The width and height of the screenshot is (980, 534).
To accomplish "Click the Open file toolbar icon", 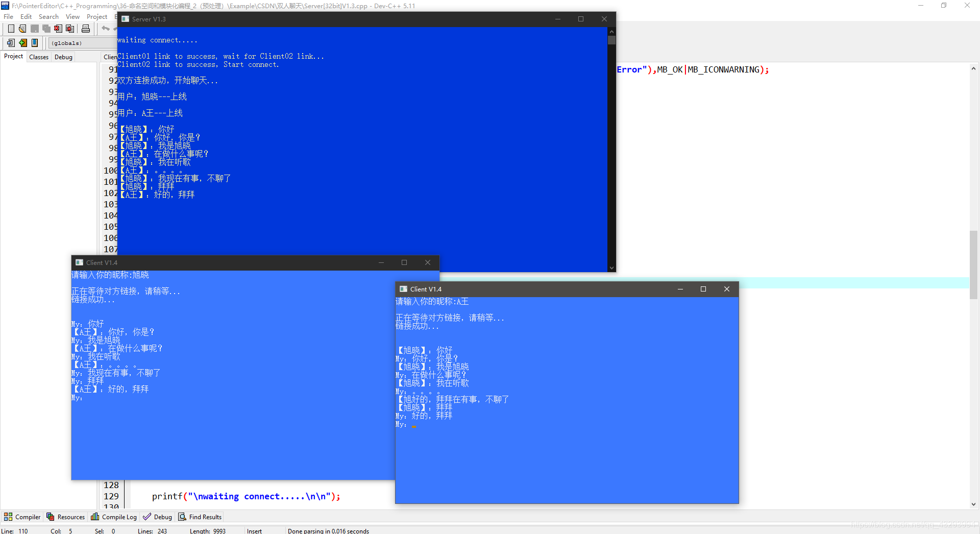I will 22,29.
